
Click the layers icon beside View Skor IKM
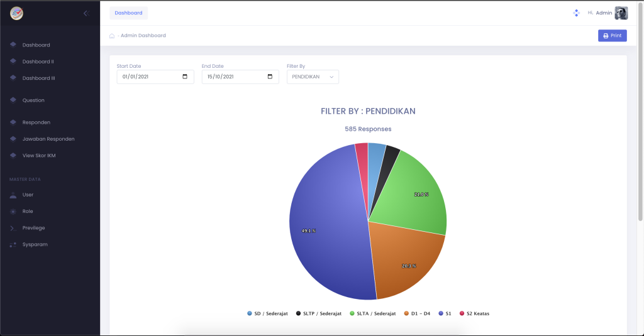(x=13, y=155)
